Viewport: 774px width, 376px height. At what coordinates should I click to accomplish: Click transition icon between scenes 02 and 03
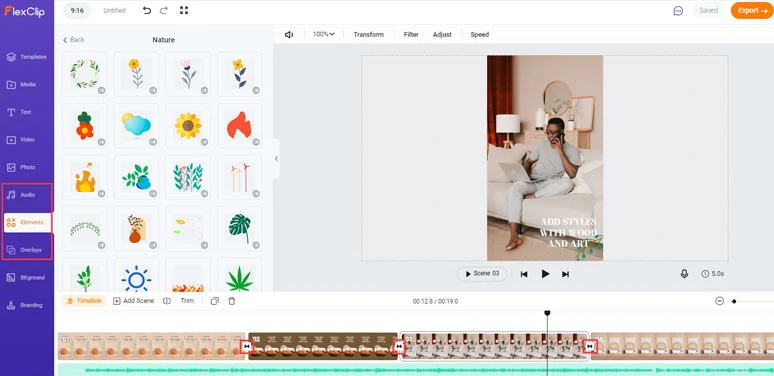coord(399,347)
